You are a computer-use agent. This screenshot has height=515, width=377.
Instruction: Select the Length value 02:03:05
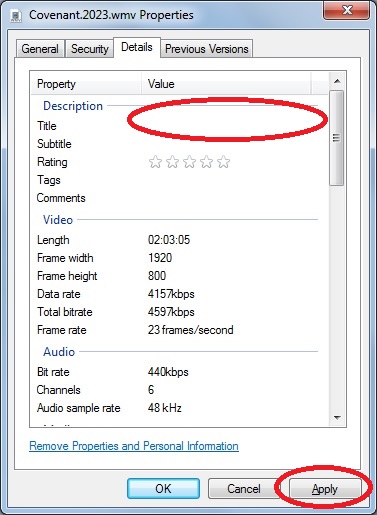[169, 240]
